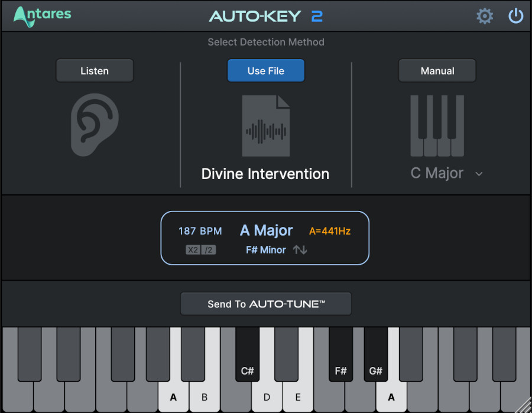This screenshot has height=413, width=532.
Task: Activate the Use File detection button
Action: [x=265, y=70]
